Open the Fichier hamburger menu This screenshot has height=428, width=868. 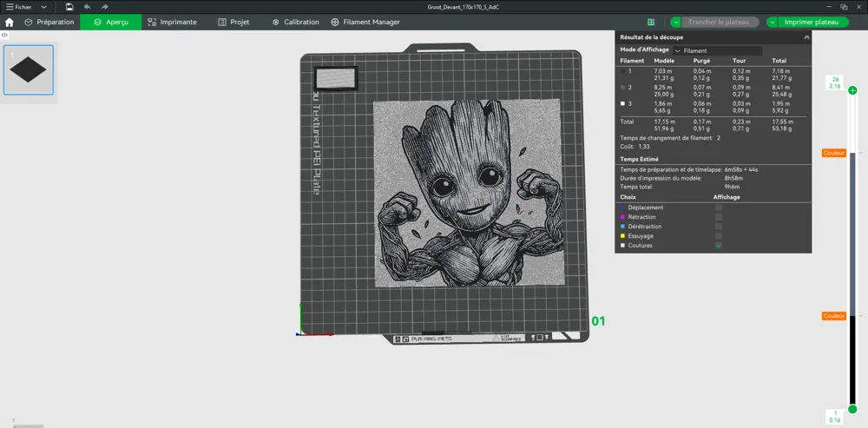[x=19, y=7]
